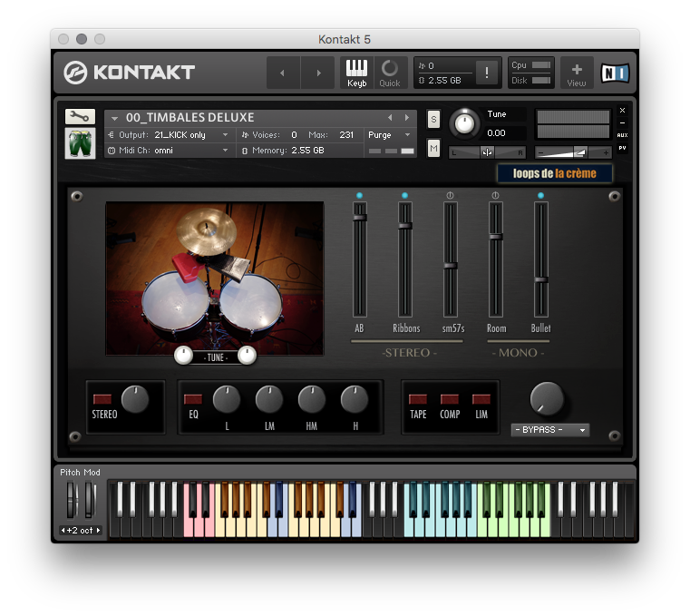Click the right TUNE knob under picture
This screenshot has width=690, height=616.
click(247, 355)
